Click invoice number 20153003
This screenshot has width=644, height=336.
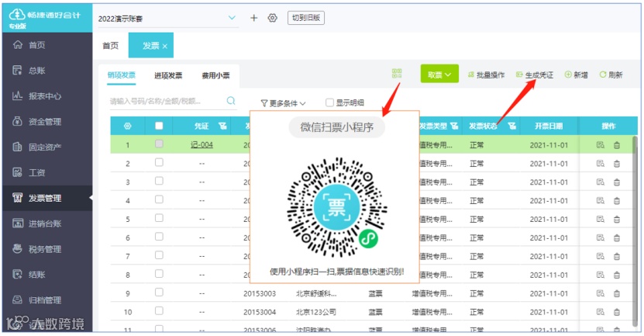(x=260, y=293)
